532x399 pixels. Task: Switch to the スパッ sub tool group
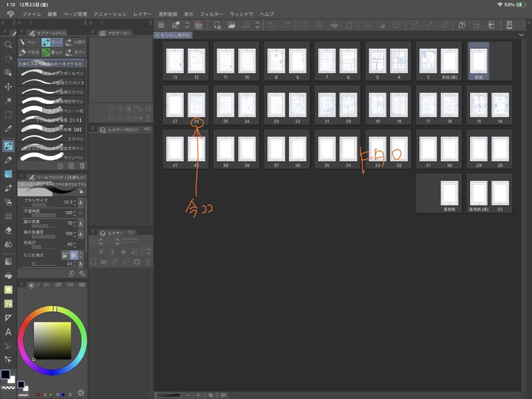[x=75, y=52]
